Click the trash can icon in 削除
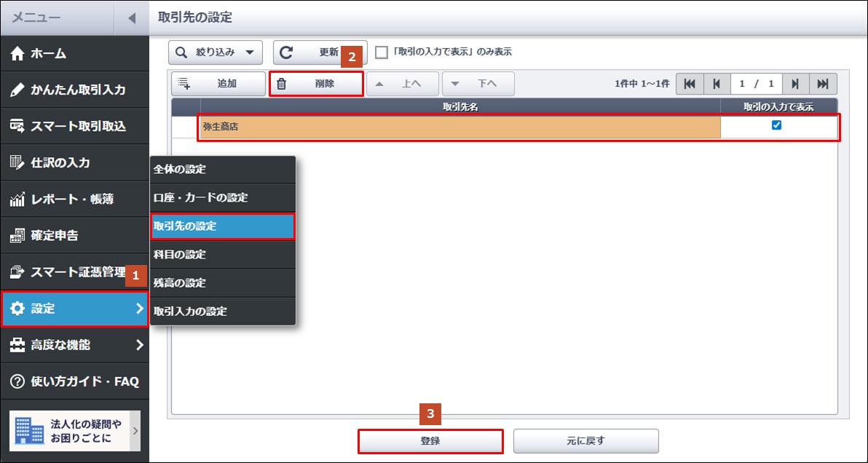The width and height of the screenshot is (868, 463). (x=282, y=84)
